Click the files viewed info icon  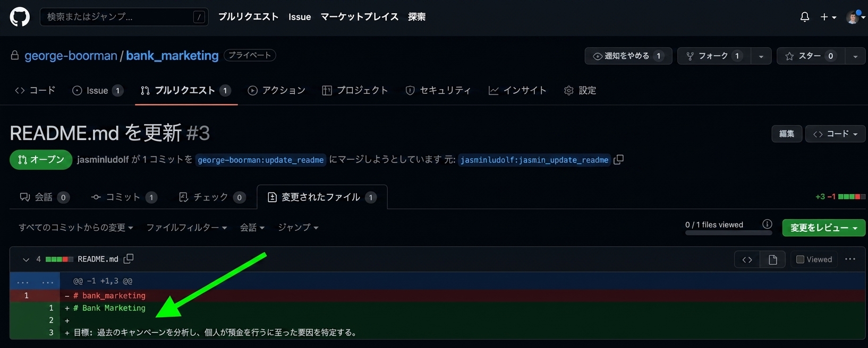click(767, 224)
